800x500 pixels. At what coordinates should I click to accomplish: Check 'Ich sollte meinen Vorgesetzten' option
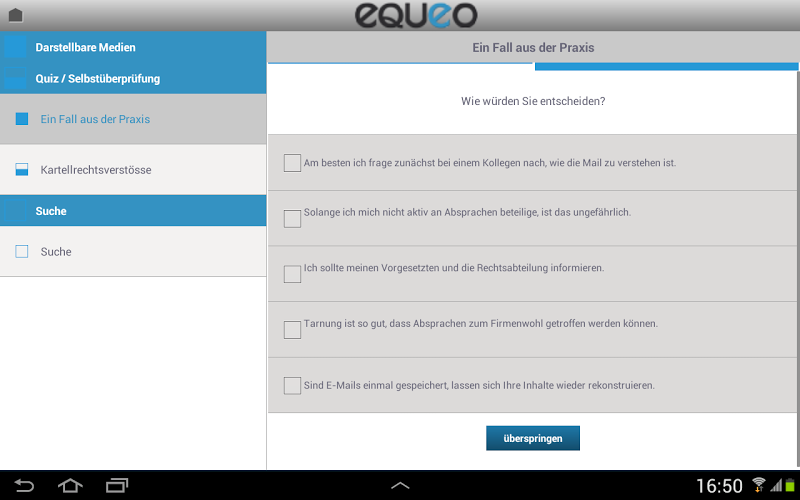292,274
